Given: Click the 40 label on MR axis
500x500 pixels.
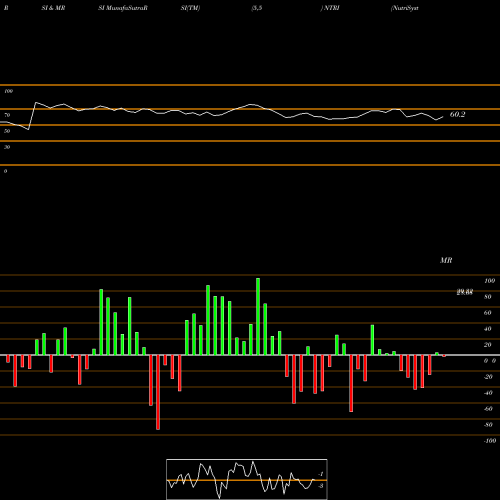Looking at the screenshot, I should (488, 329).
